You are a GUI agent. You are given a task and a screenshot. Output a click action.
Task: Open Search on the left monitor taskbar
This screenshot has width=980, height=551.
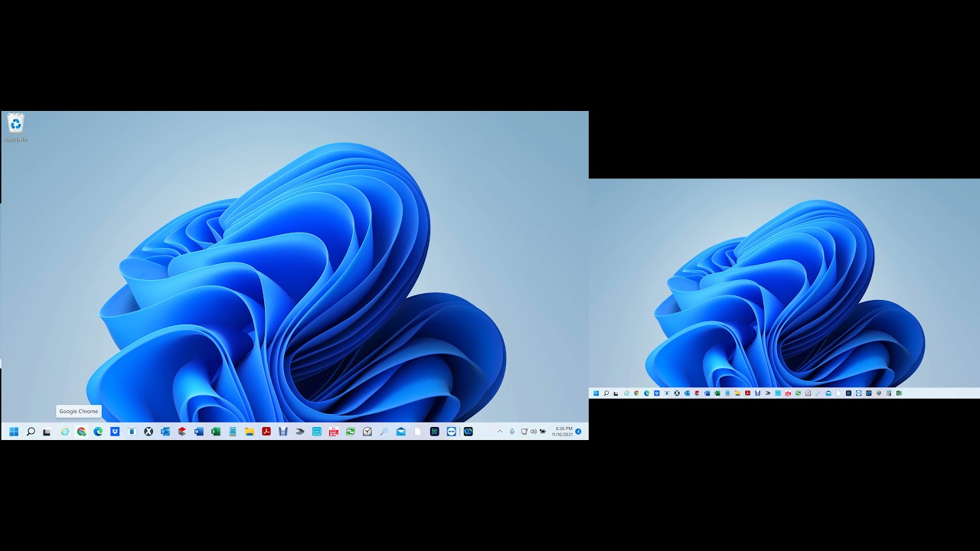(31, 432)
